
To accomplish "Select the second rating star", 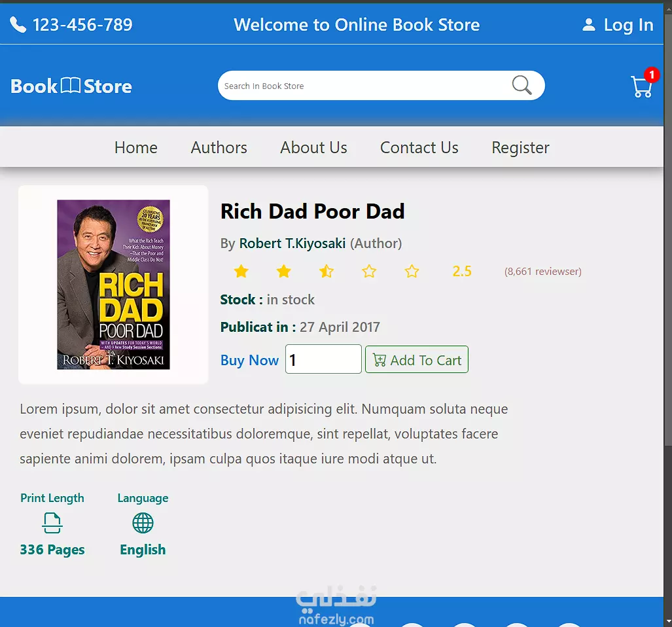I will pos(284,271).
